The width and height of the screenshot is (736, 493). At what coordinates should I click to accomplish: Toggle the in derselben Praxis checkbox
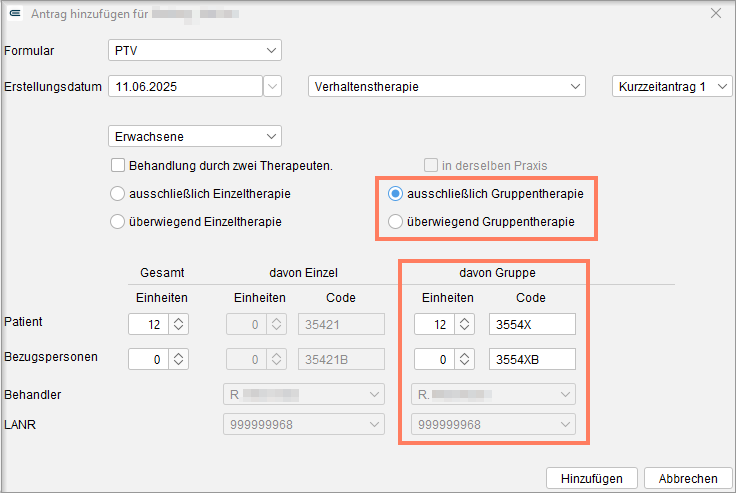click(x=430, y=165)
